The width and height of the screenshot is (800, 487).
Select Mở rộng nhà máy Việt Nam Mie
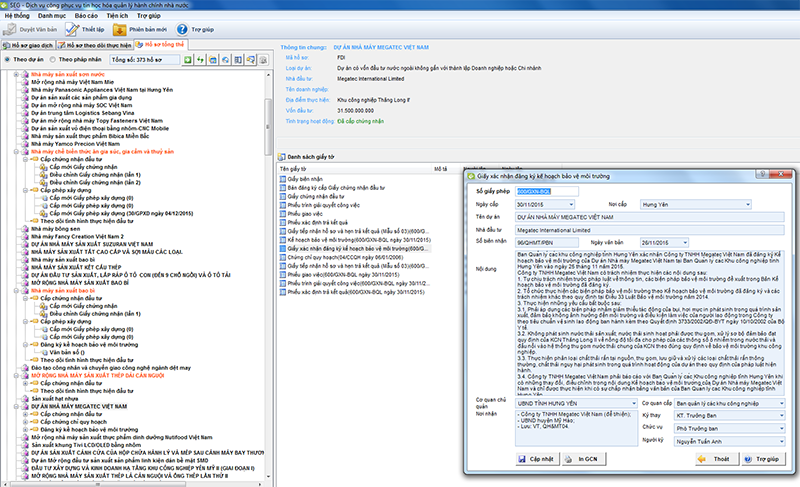coord(72,82)
